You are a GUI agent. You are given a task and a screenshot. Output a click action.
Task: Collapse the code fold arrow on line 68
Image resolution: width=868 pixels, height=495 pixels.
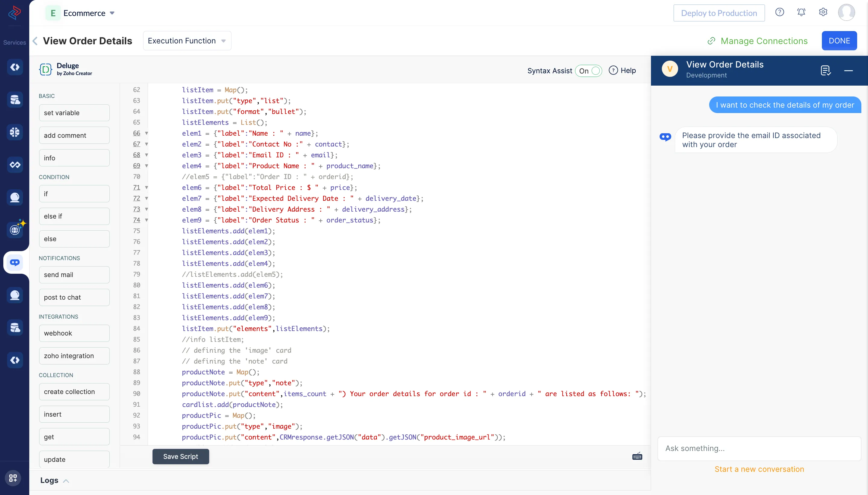(x=146, y=155)
